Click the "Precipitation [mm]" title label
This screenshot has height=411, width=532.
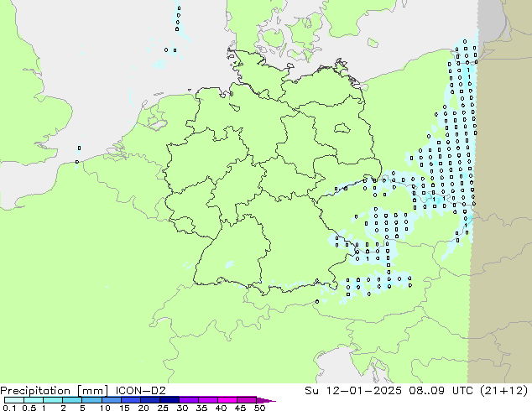[55, 391]
